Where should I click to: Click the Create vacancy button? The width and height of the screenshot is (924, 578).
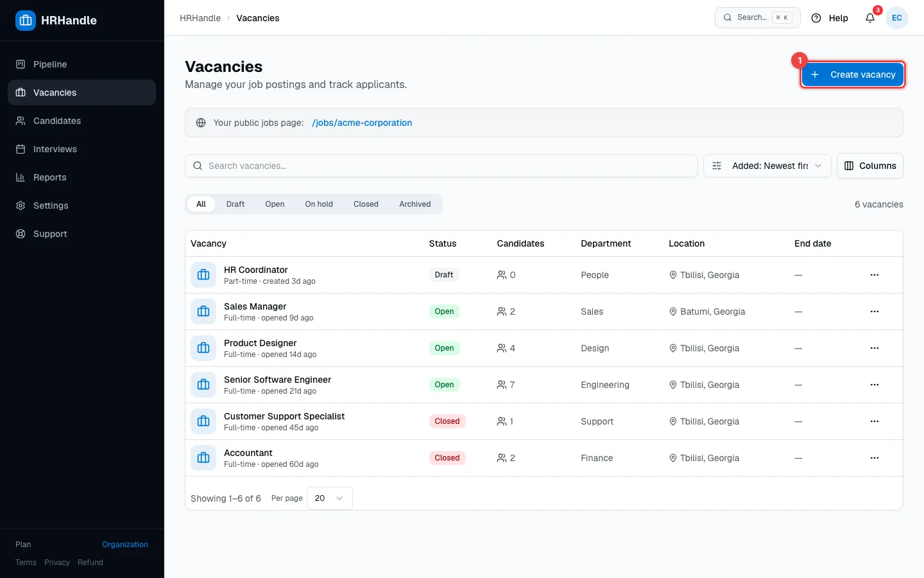coord(853,74)
